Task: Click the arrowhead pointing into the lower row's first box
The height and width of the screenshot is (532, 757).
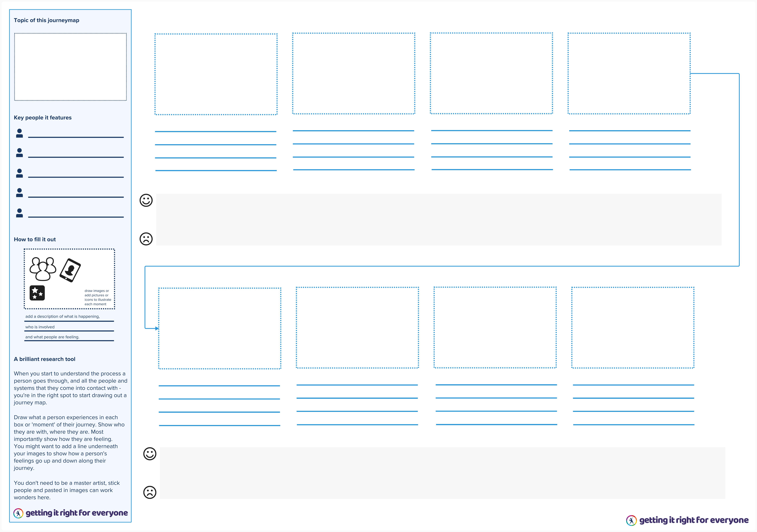Action: pyautogui.click(x=157, y=328)
